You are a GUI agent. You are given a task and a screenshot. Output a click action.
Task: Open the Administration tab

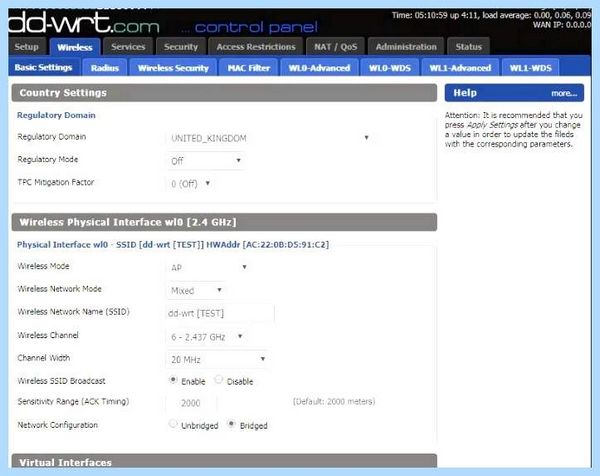(x=406, y=47)
